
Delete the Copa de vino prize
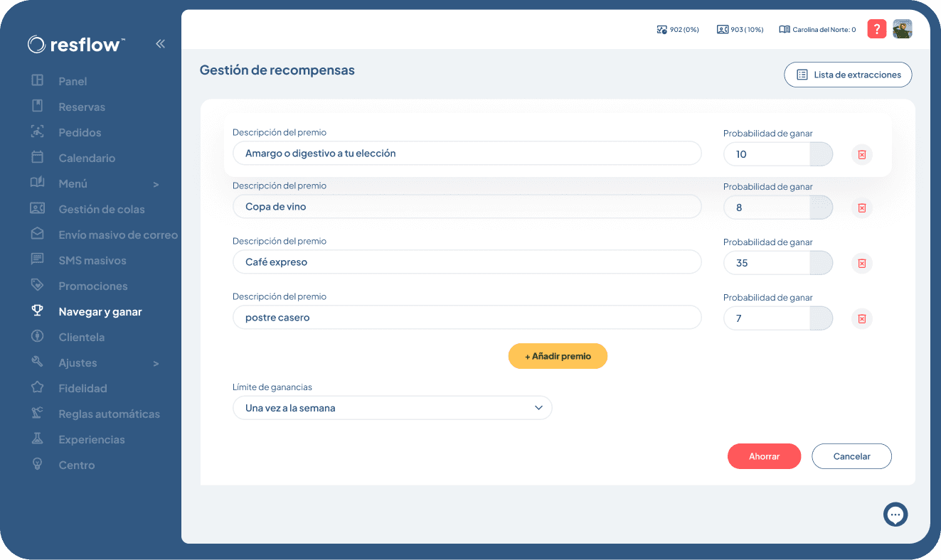(862, 208)
